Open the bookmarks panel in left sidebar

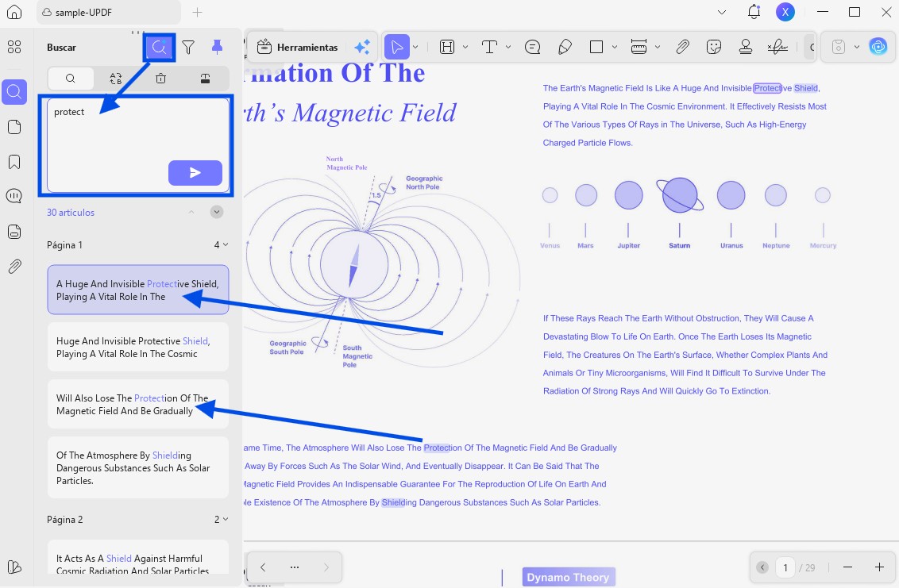click(14, 162)
